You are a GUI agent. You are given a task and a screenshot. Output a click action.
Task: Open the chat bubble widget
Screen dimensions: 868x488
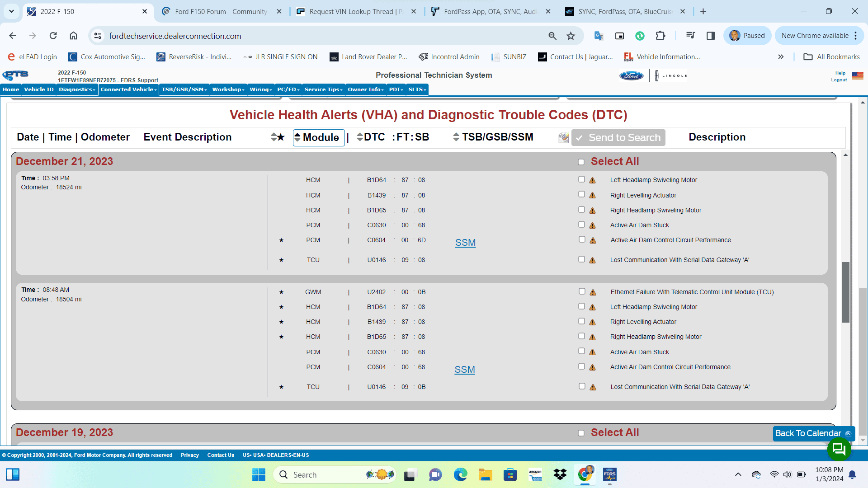pyautogui.click(x=839, y=449)
